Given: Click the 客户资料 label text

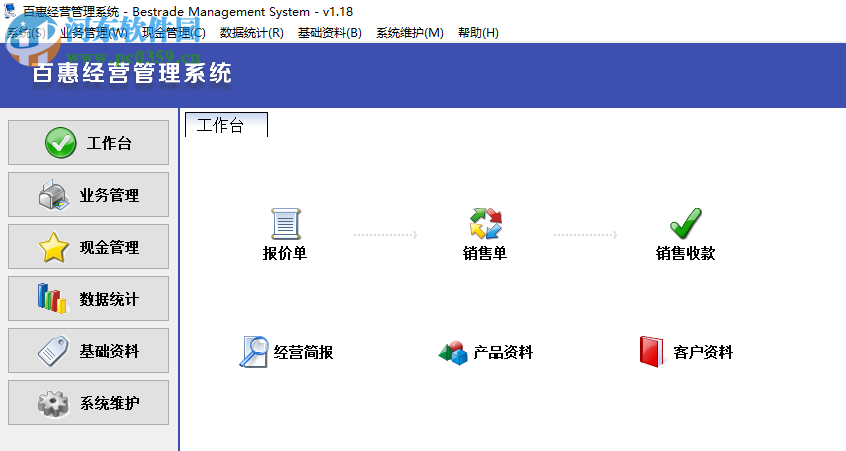Looking at the screenshot, I should click(x=703, y=352).
